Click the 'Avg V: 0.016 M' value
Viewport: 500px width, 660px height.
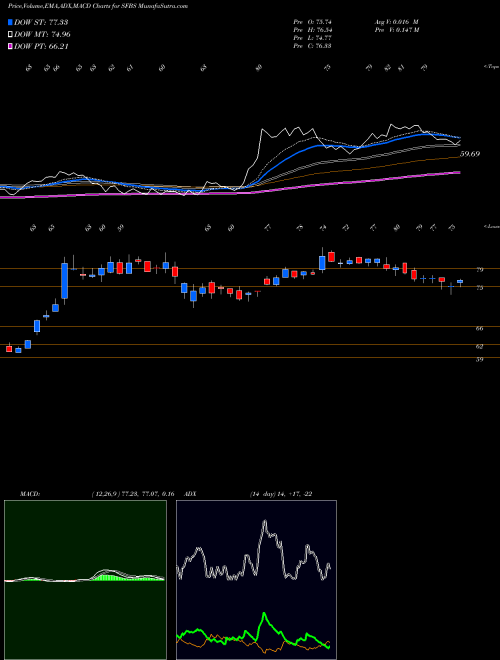(x=396, y=22)
